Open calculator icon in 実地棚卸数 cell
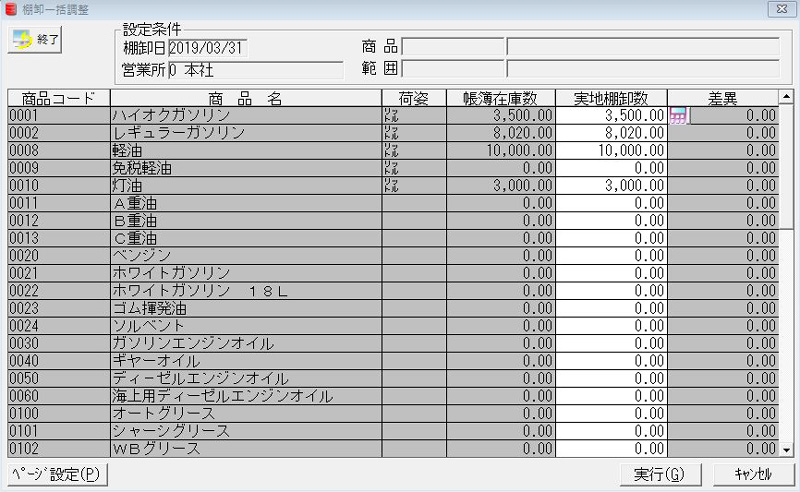 coord(678,116)
